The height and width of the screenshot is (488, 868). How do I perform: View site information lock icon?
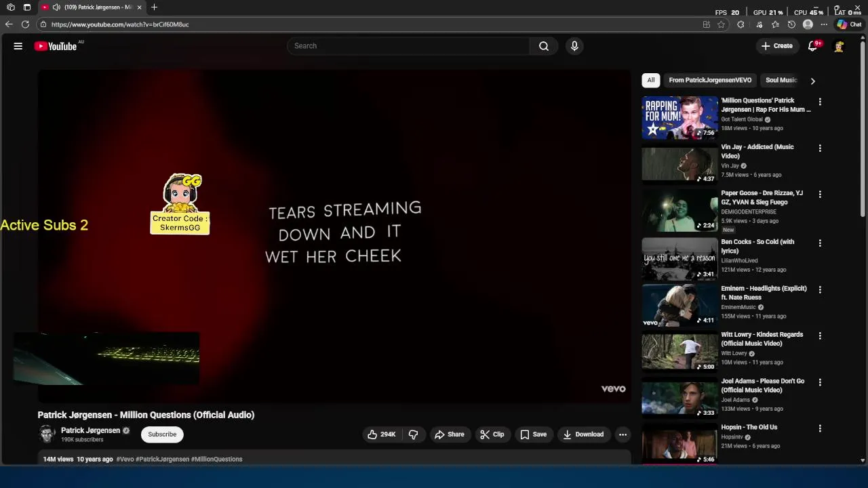(43, 24)
